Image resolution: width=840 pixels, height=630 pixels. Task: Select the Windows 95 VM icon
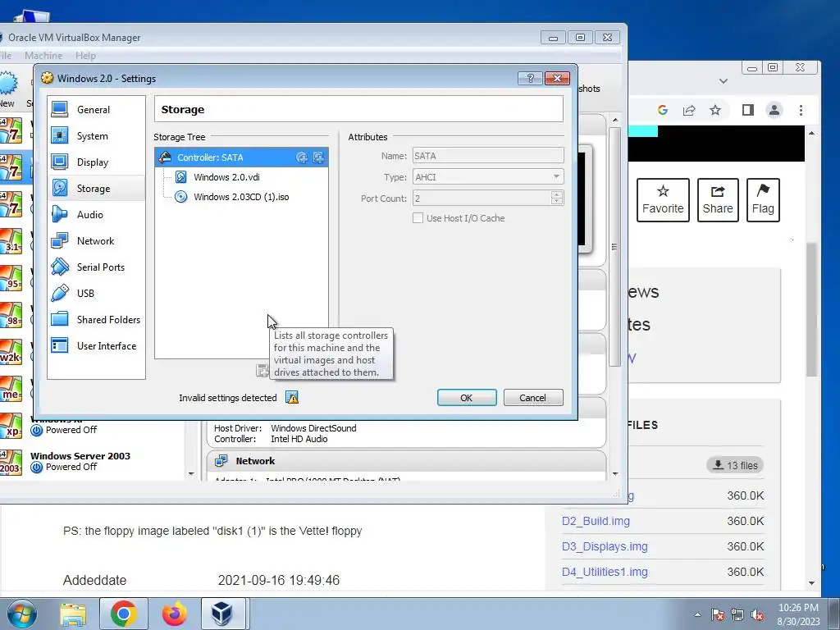pos(11,278)
